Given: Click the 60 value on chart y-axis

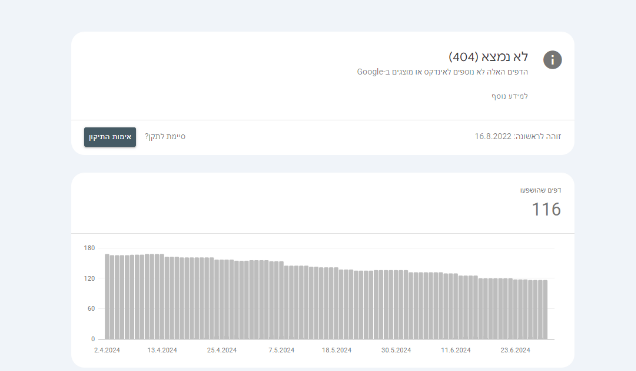Looking at the screenshot, I should coord(91,309).
